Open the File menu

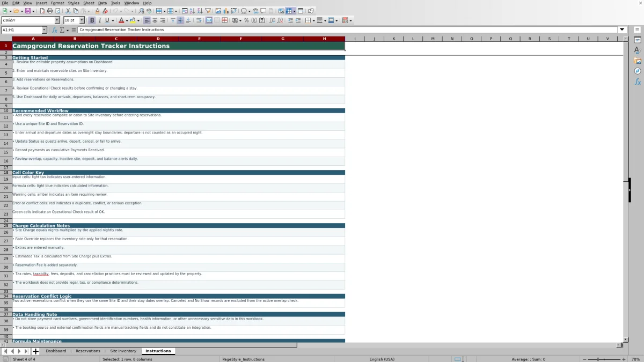tap(5, 3)
